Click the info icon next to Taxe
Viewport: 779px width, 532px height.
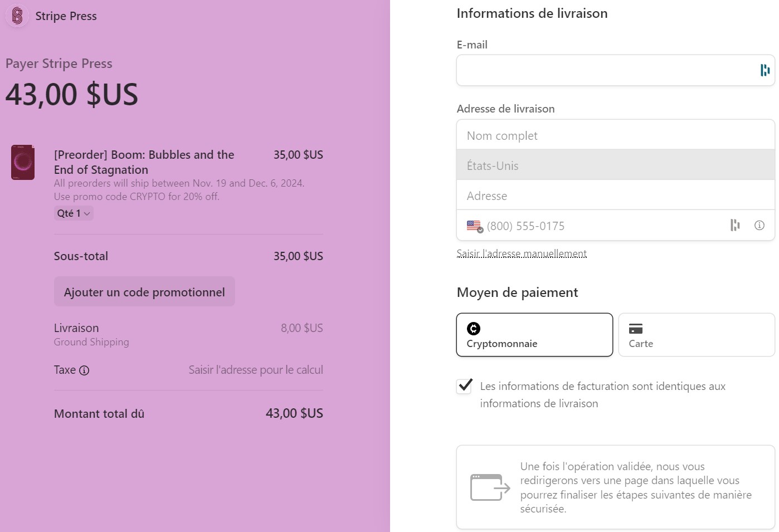coord(84,370)
